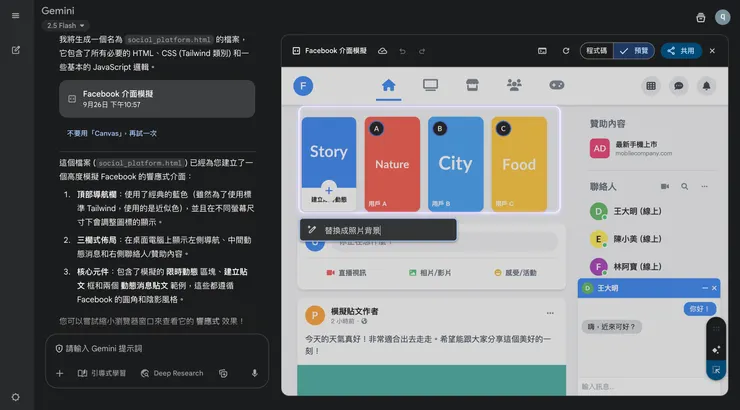Open the Gemini main menu hamburger icon
Image resolution: width=740 pixels, height=410 pixels.
16,16
